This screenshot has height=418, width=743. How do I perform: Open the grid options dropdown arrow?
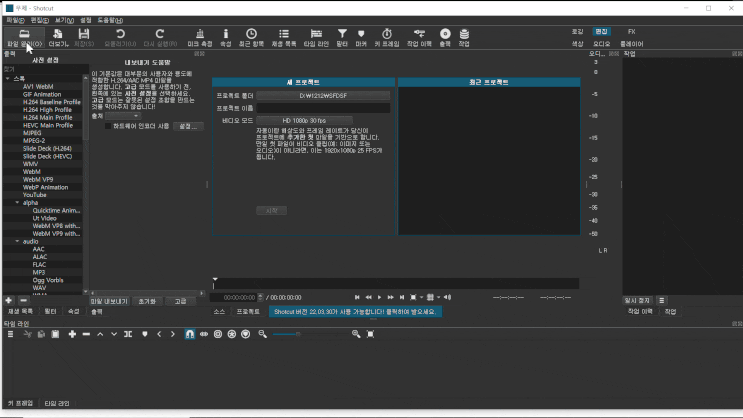pyautogui.click(x=438, y=297)
